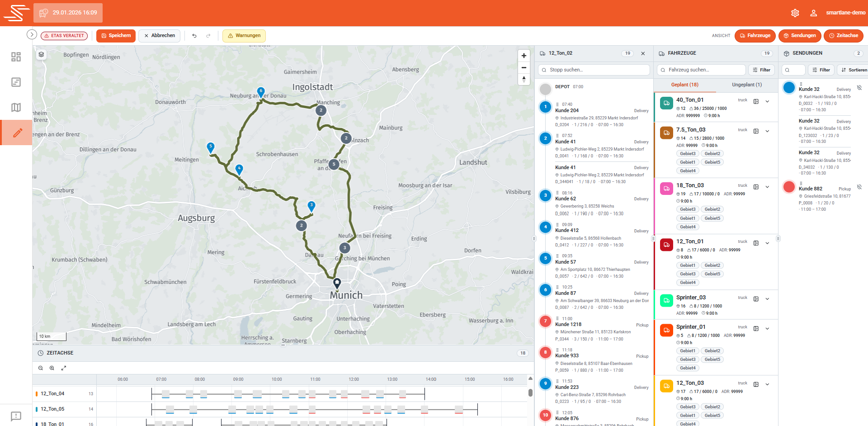Image resolution: width=868 pixels, height=426 pixels.
Task: Open settings gear in top bar
Action: click(795, 13)
